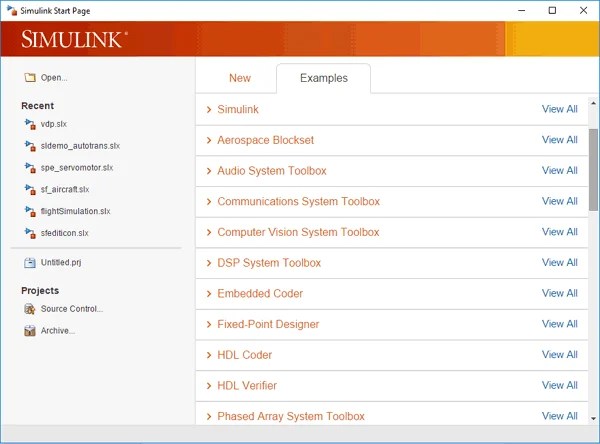Click the project icon beside Untitled.prj
The image size is (600, 444).
(x=30, y=263)
